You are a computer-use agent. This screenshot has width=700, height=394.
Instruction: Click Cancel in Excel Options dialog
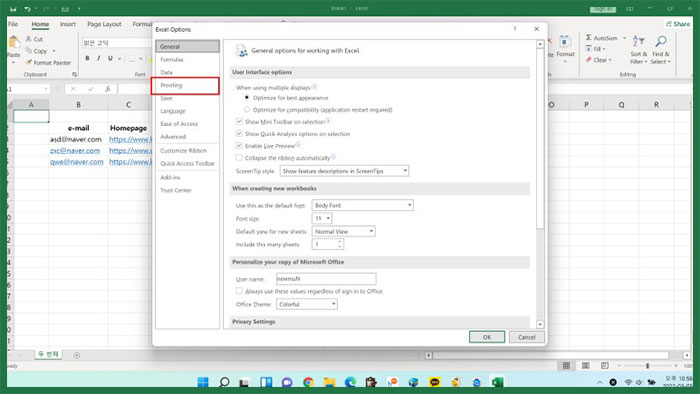[527, 337]
